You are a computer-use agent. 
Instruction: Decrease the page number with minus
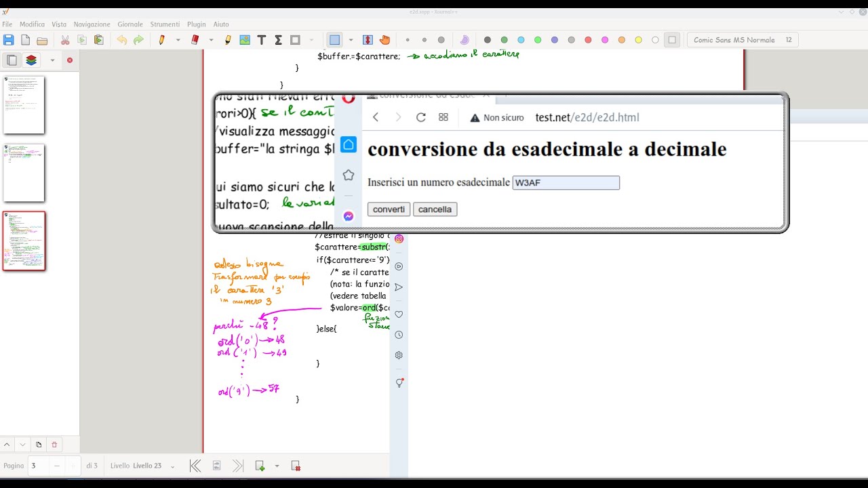tap(57, 466)
